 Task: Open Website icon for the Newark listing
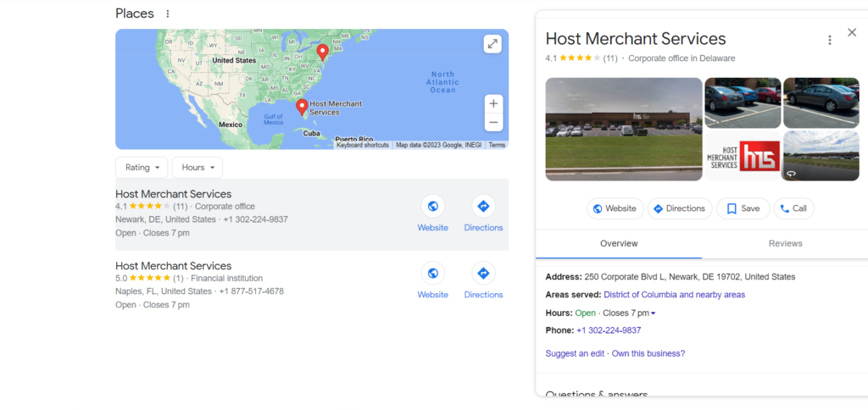point(433,207)
